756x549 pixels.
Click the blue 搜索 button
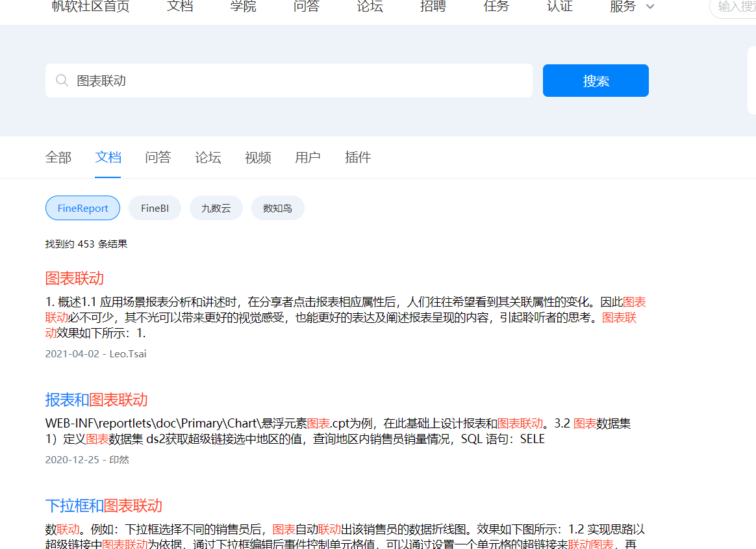(596, 81)
